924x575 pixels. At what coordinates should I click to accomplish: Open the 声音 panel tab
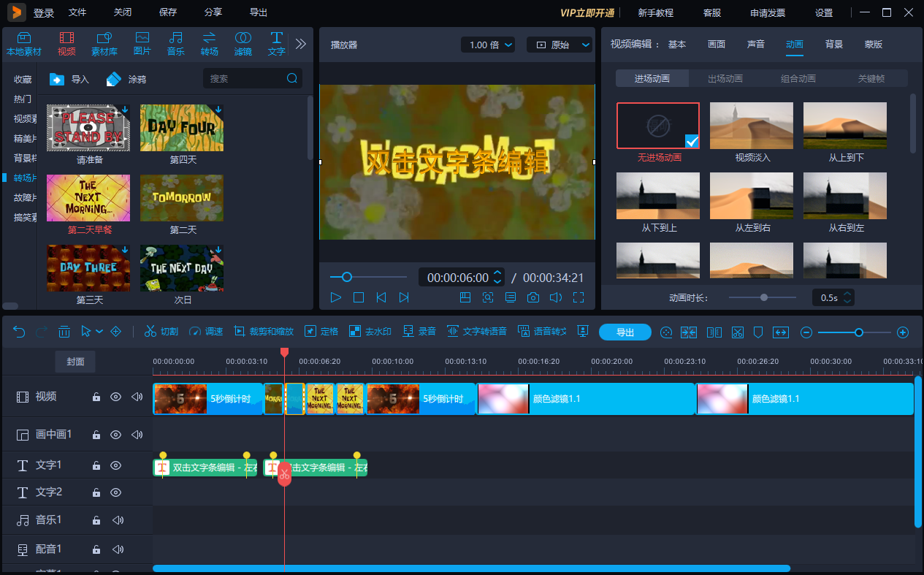pos(755,44)
